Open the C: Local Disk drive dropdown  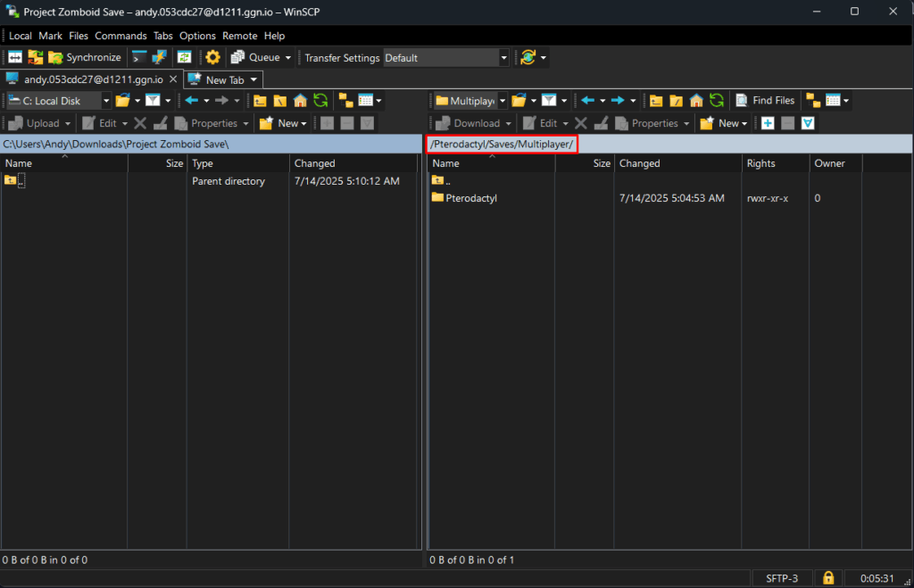pyautogui.click(x=105, y=101)
